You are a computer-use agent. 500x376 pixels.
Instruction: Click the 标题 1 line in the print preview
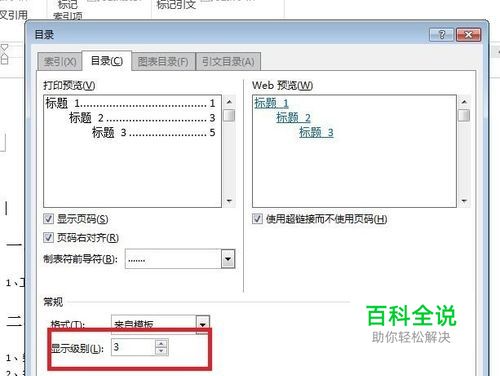pyautogui.click(x=130, y=103)
